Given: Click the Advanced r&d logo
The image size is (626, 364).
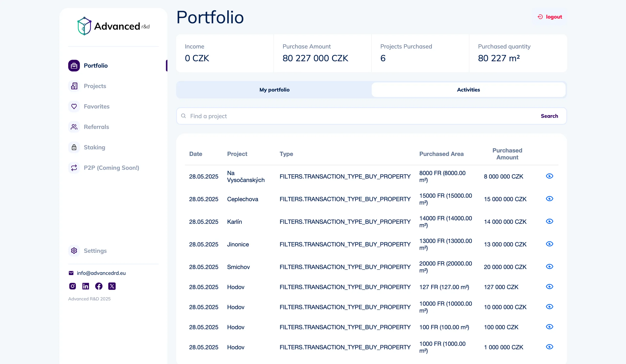Looking at the screenshot, I should 113,26.
